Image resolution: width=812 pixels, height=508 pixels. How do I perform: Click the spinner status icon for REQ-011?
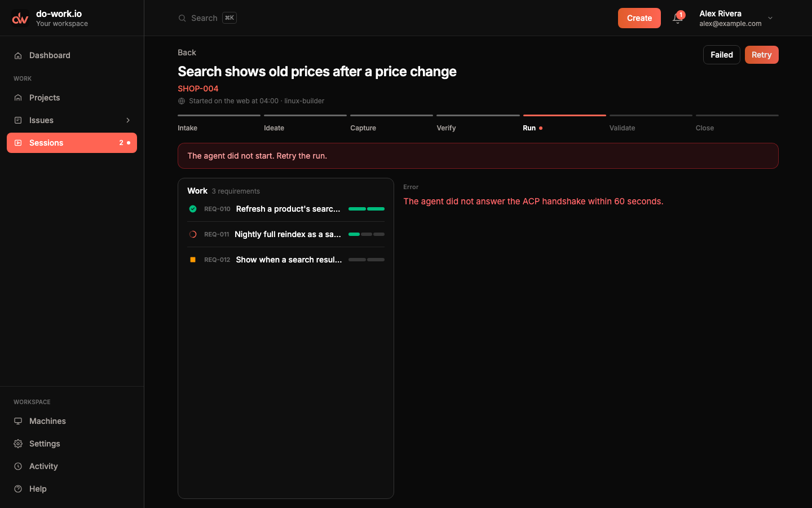193,234
